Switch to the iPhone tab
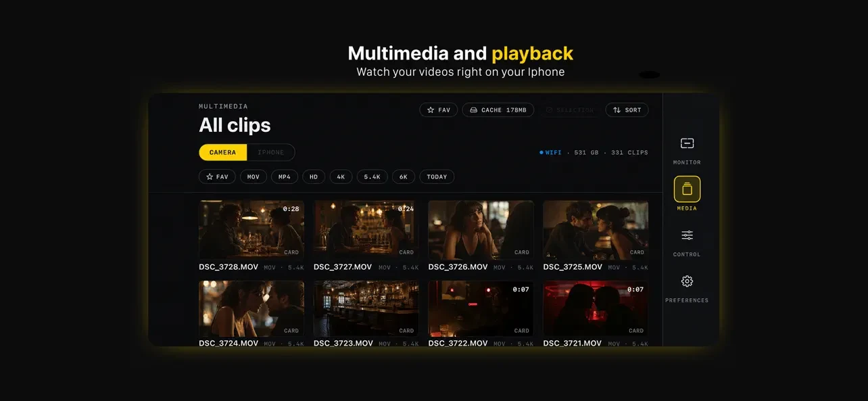This screenshot has width=868, height=401. tap(271, 152)
